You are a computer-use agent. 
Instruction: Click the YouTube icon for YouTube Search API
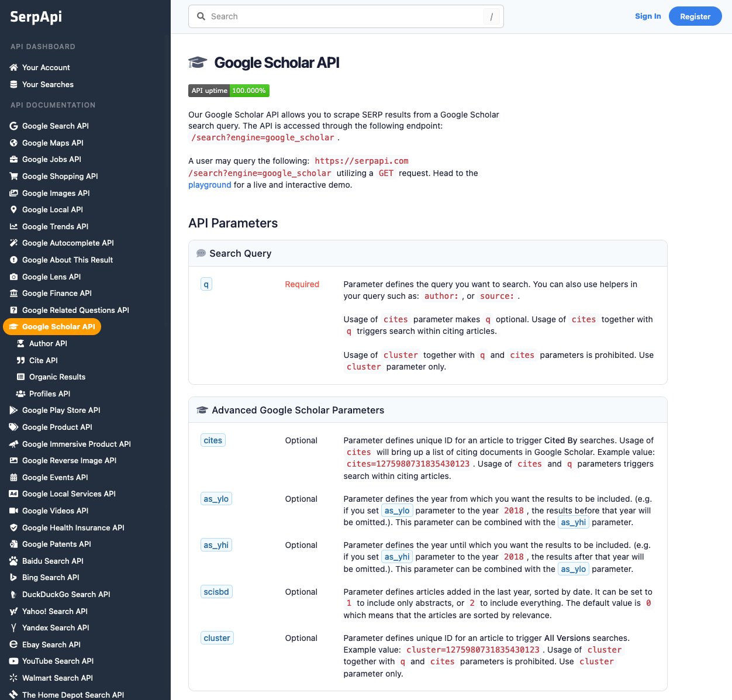tap(13, 661)
